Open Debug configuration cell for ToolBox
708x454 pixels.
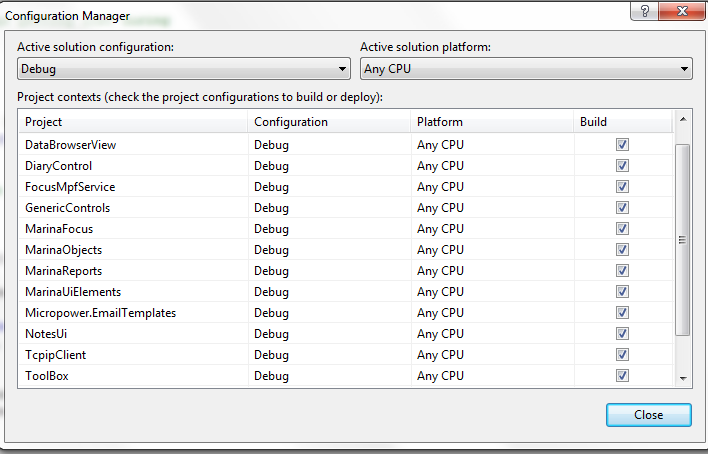(x=330, y=376)
